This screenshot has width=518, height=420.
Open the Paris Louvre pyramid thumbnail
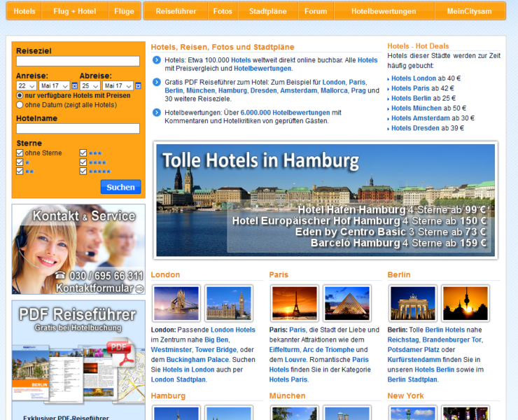347,303
